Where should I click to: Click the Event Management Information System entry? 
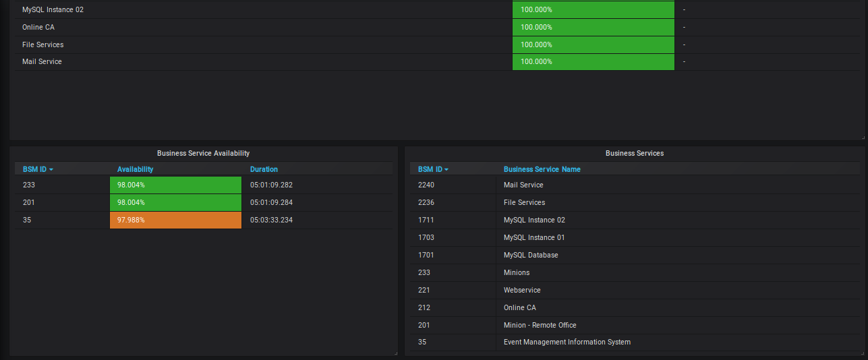567,342
